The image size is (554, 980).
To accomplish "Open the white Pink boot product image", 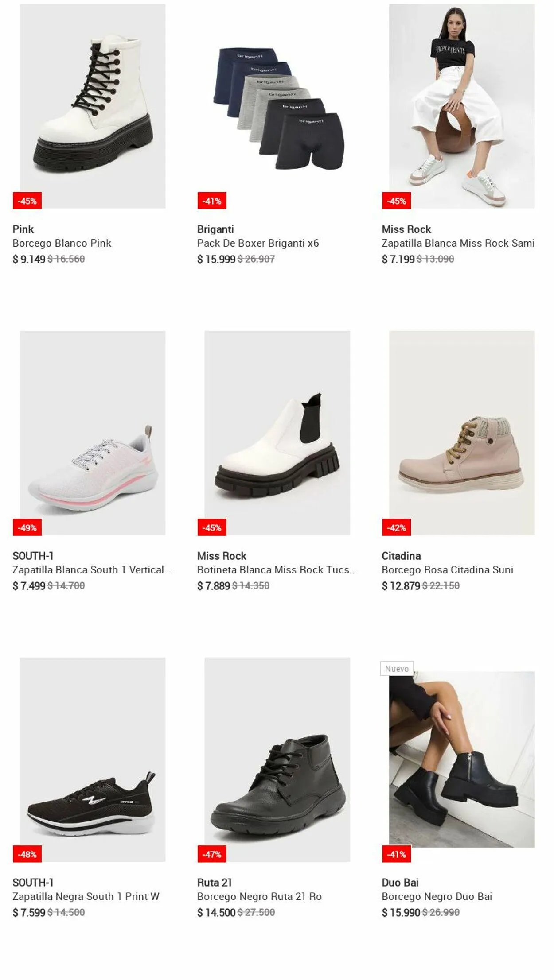I will 93,106.
